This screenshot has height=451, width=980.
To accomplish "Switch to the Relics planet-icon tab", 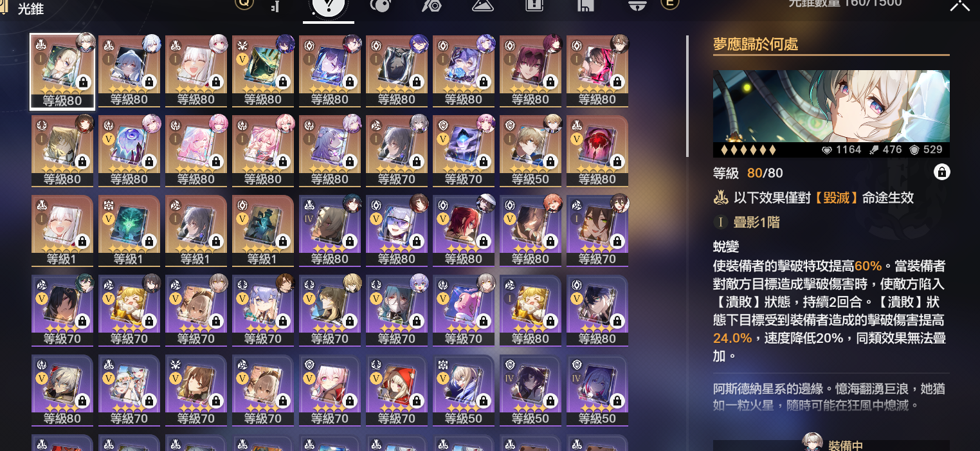I will coord(381,5).
